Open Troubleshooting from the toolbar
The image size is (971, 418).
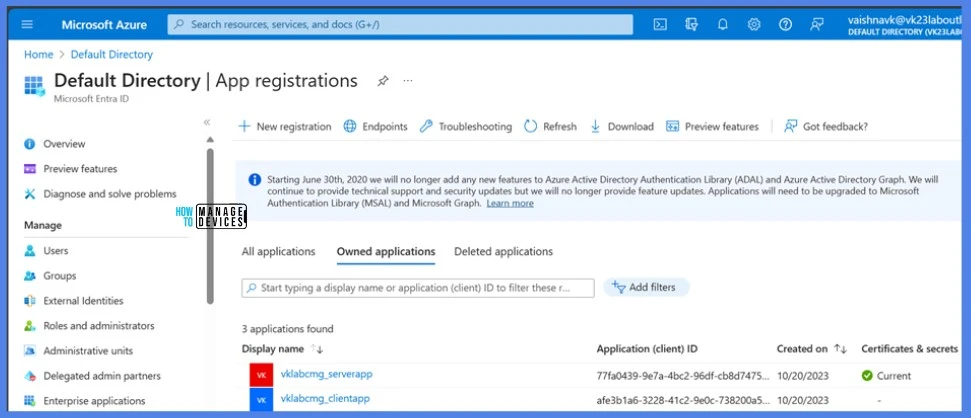[x=466, y=126]
